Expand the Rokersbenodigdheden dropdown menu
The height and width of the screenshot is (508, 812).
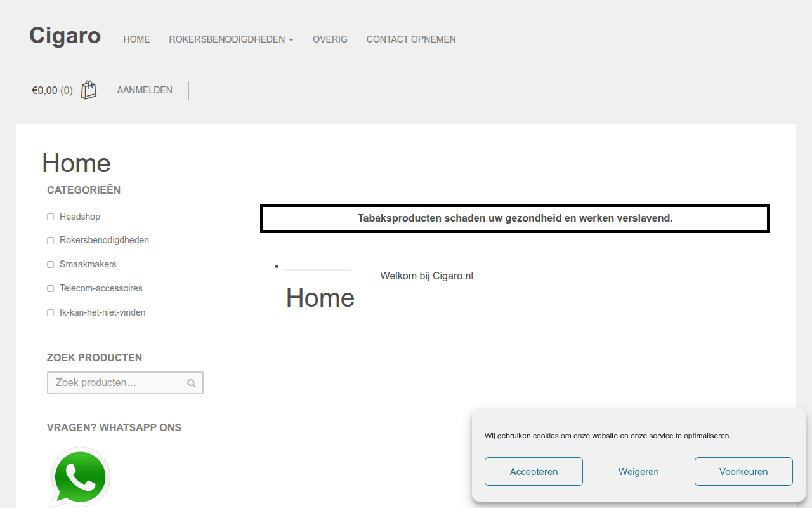[231, 39]
